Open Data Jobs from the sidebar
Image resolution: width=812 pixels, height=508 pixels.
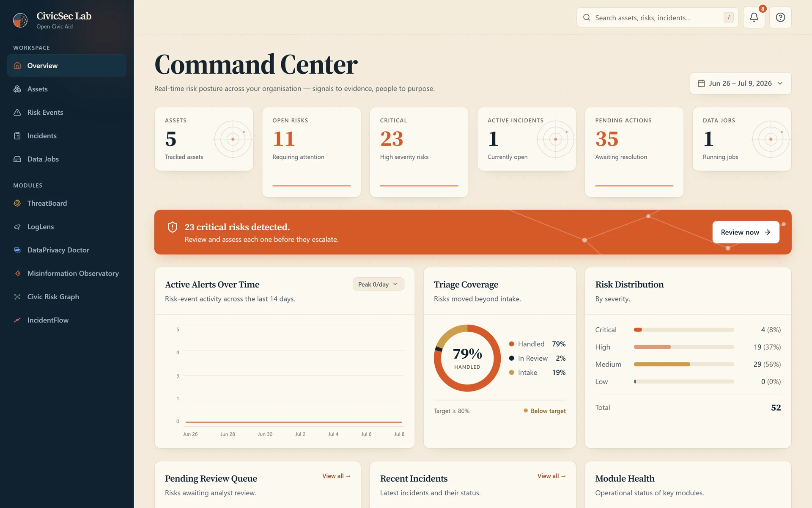(67, 159)
